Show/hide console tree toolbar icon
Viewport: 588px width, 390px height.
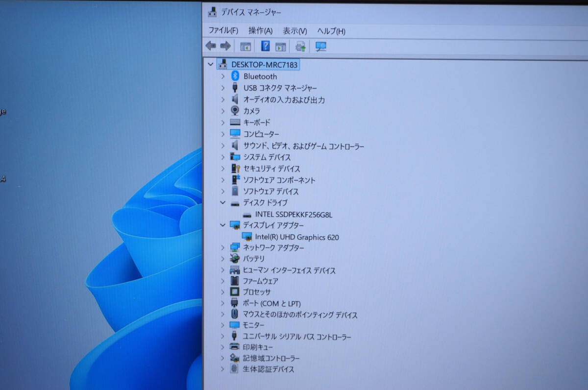(x=245, y=47)
